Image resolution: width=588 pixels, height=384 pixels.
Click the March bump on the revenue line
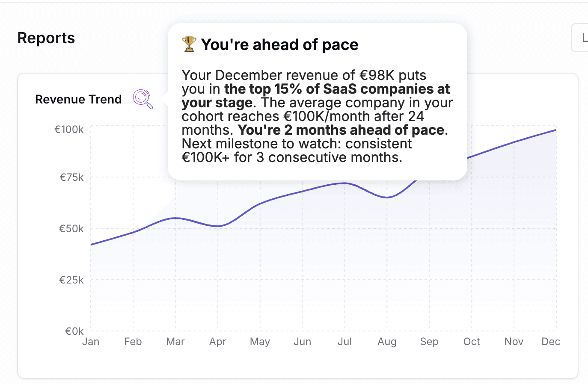[175, 218]
